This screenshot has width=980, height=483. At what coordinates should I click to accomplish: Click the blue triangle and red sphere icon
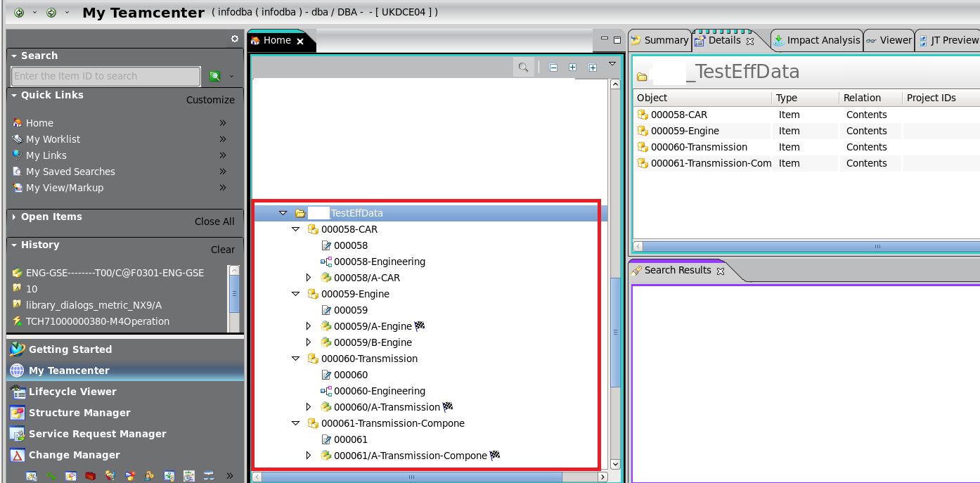pos(130,476)
